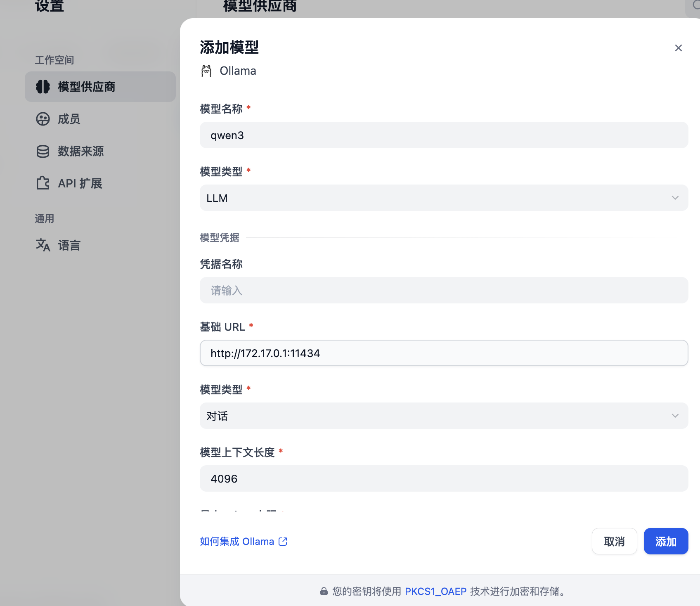Screen dimensions: 700x606
Task: Open 语言 in settings sidebar
Action: tap(100, 245)
